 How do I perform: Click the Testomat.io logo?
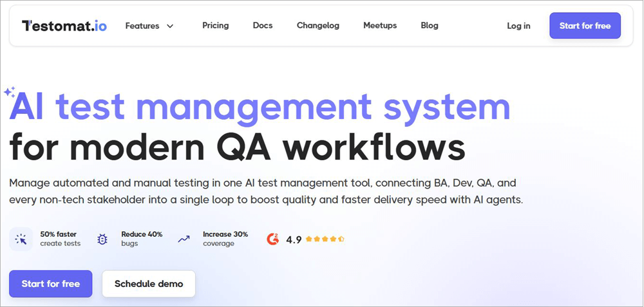click(x=64, y=26)
